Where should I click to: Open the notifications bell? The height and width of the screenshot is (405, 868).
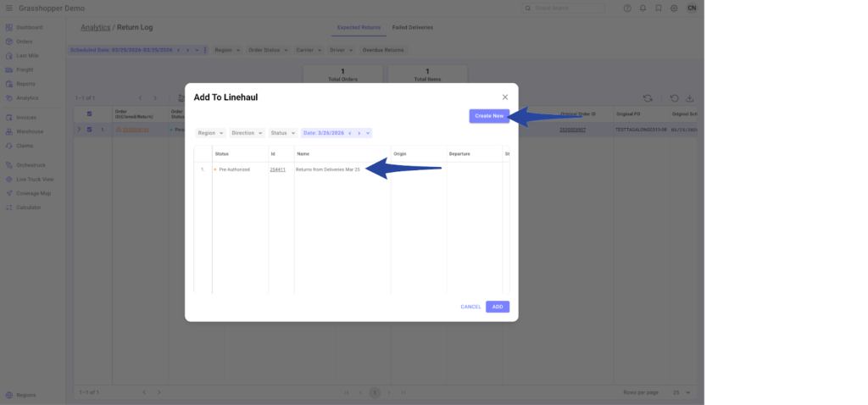(x=643, y=8)
